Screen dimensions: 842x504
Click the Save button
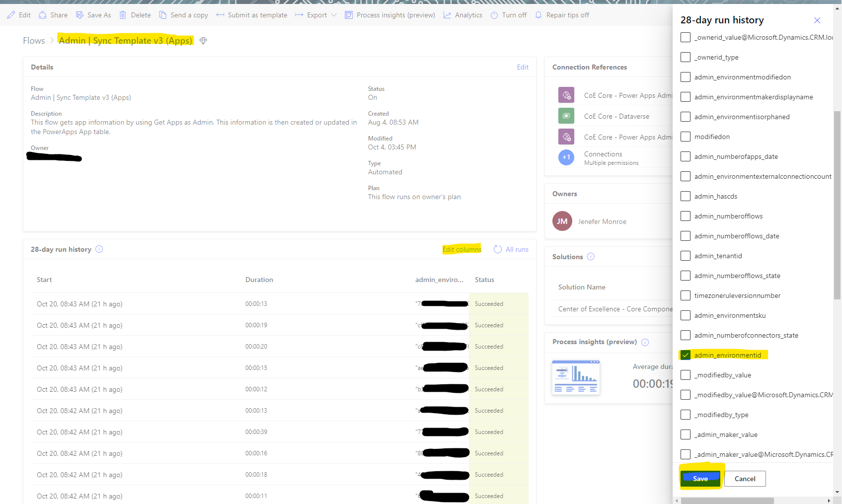(x=700, y=478)
